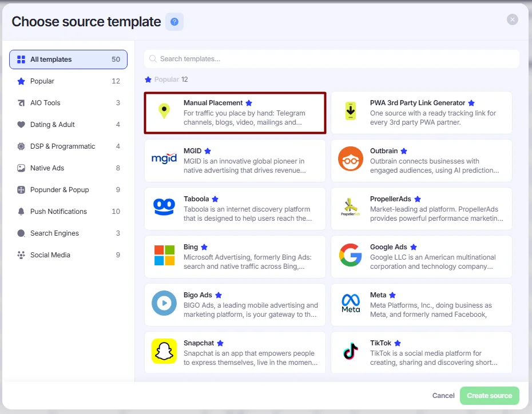Click the star beside the Outbrain title
This screenshot has width=532, height=414.
404,151
